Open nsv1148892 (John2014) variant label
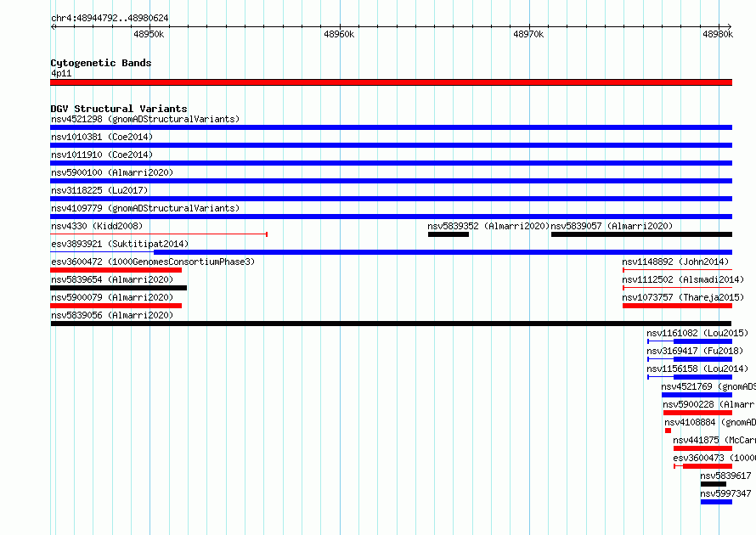756x535 pixels. pyautogui.click(x=675, y=262)
